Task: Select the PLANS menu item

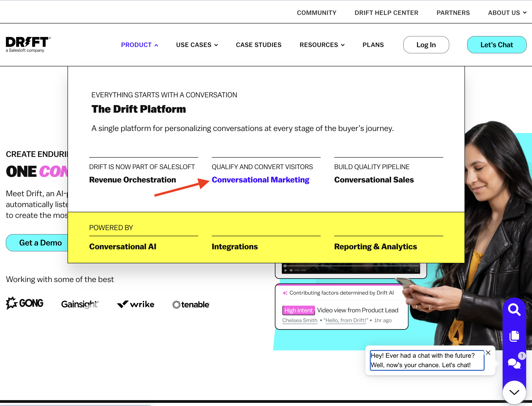Action: 373,44
